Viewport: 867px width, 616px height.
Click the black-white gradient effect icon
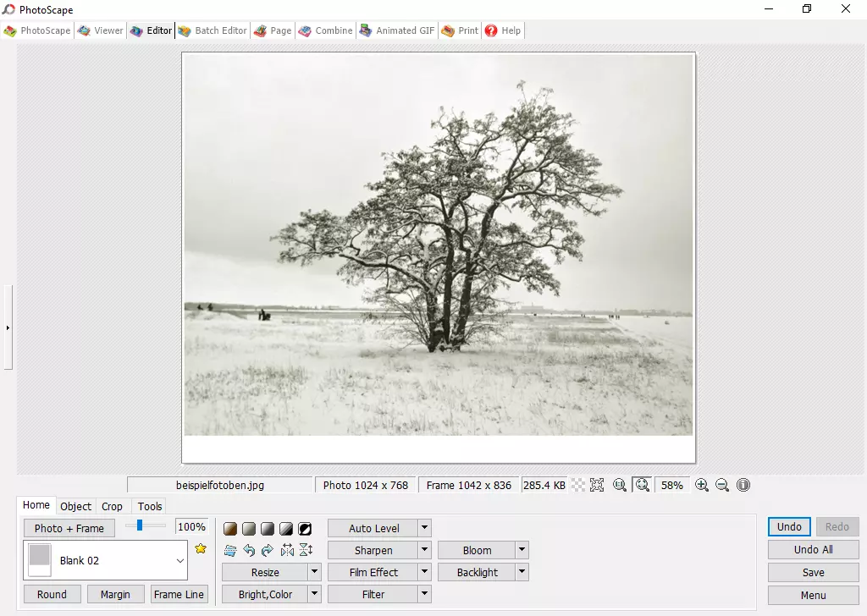click(x=268, y=529)
